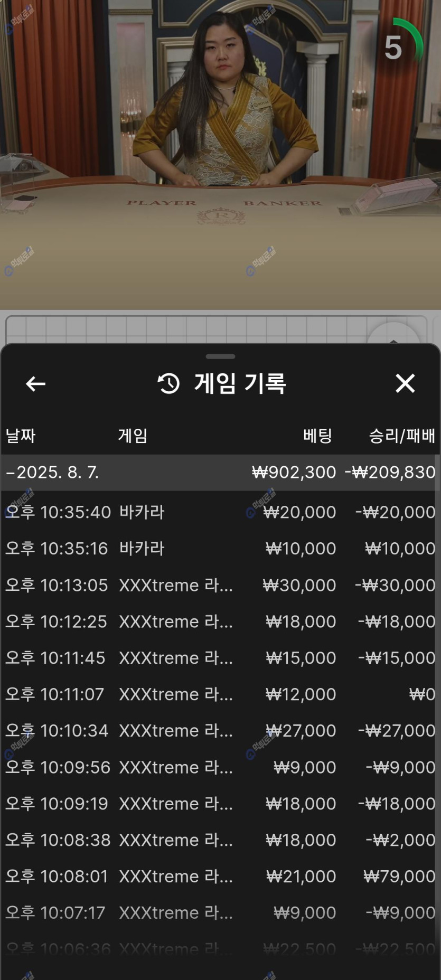This screenshot has width=441, height=980.
Task: Open the 오후 10:09:19 XXXtreme record
Action: point(220,803)
